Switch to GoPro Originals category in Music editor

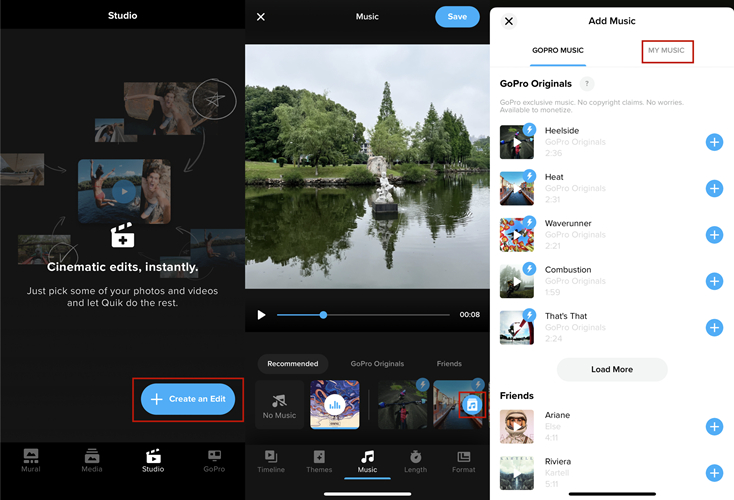(x=377, y=364)
